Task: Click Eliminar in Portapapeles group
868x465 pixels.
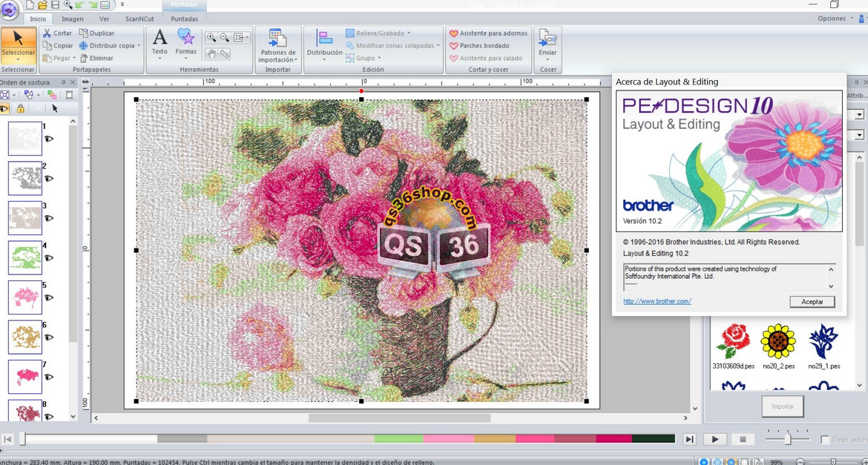Action: (96, 58)
